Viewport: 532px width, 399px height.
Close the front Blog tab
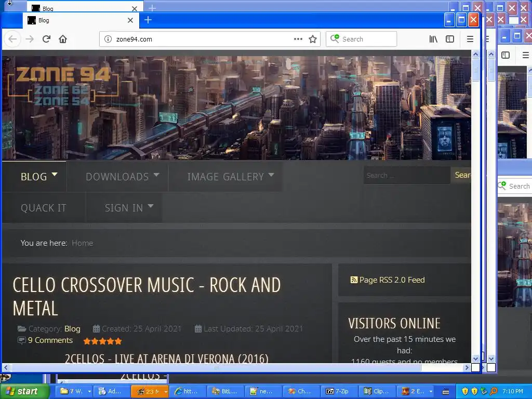(x=130, y=20)
